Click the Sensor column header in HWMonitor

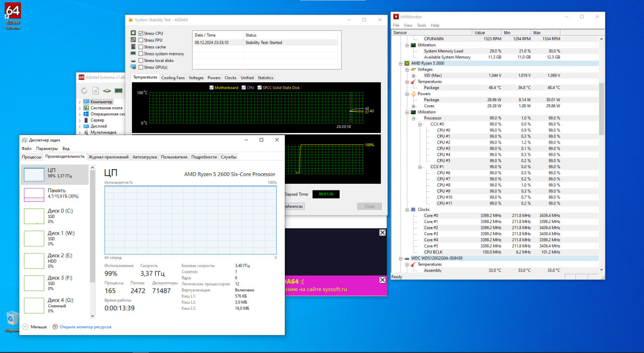point(432,33)
